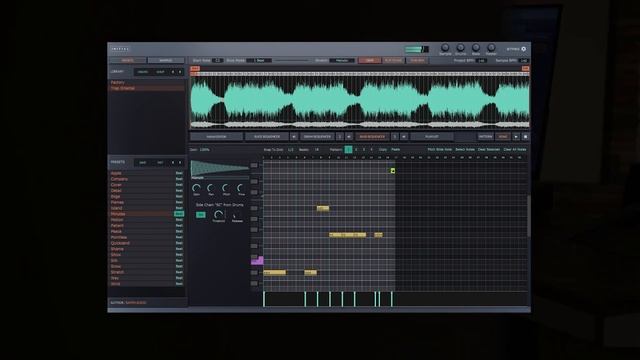The height and width of the screenshot is (360, 640).
Task: Select next preset with right arrow
Action: click(180, 162)
